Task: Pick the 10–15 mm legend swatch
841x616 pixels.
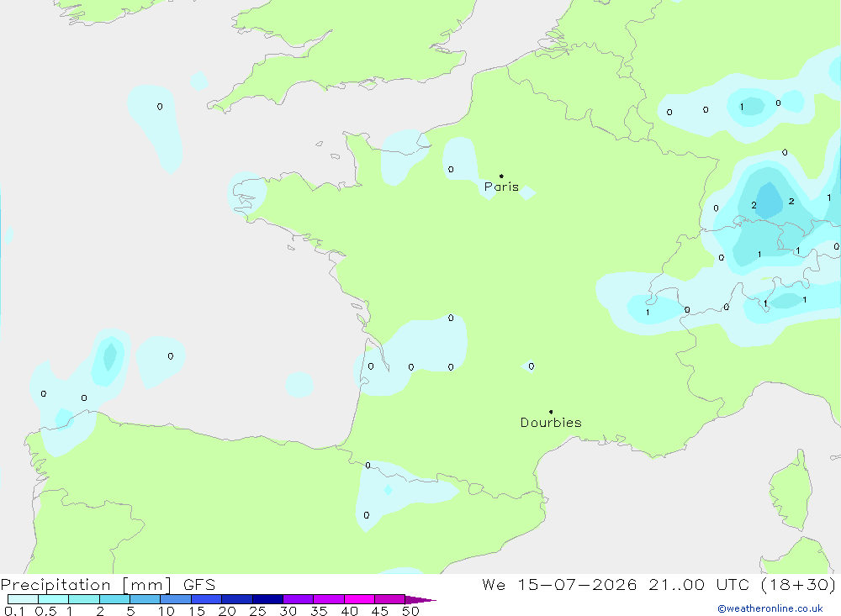Action: [x=176, y=599]
